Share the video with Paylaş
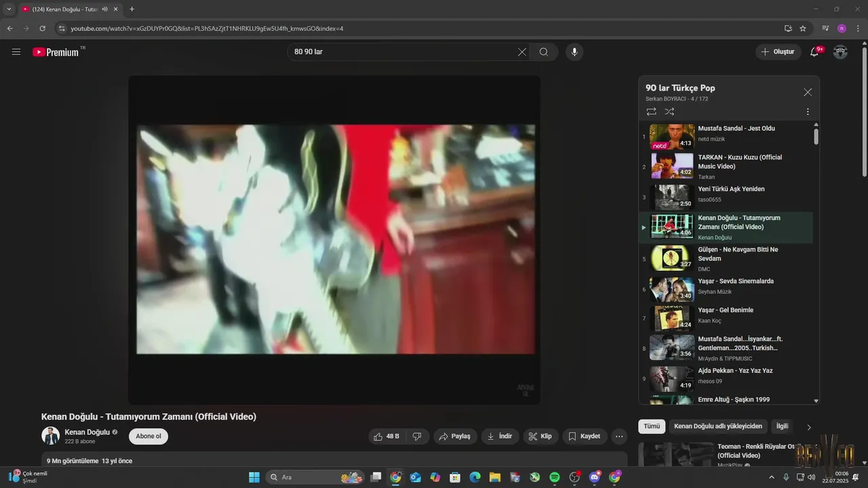Screen dimensions: 868x488 (x=454, y=436)
